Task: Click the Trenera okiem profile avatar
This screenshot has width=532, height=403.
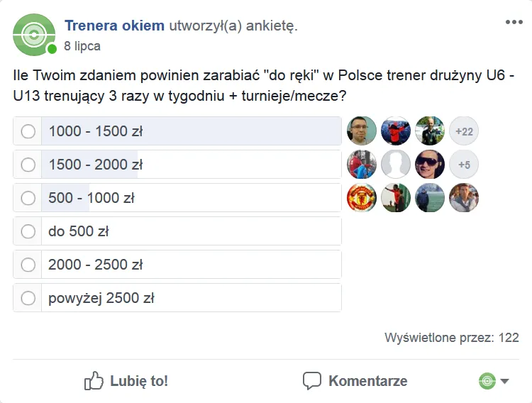Action: pyautogui.click(x=34, y=34)
